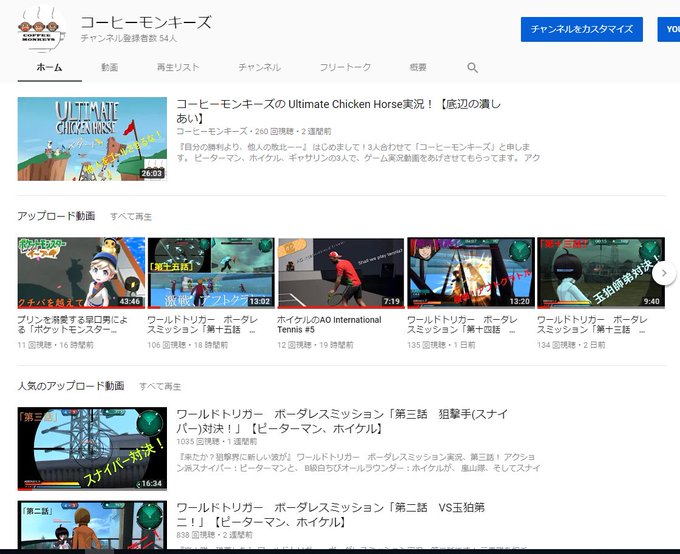The height and width of the screenshot is (554, 680).
Task: Open 人気のアップロード動画 section heading
Action: [71, 385]
